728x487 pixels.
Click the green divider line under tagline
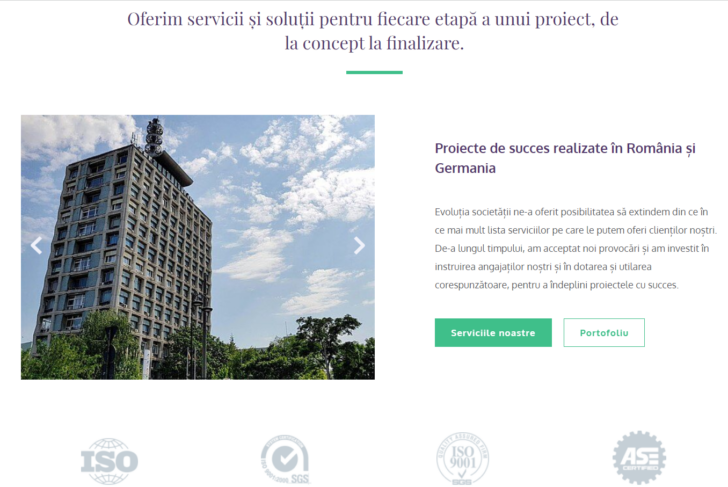click(374, 72)
